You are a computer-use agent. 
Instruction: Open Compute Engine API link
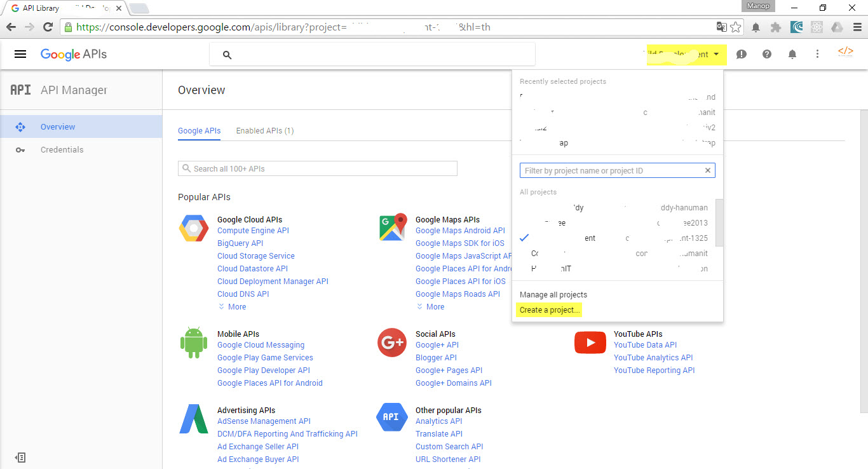click(253, 231)
